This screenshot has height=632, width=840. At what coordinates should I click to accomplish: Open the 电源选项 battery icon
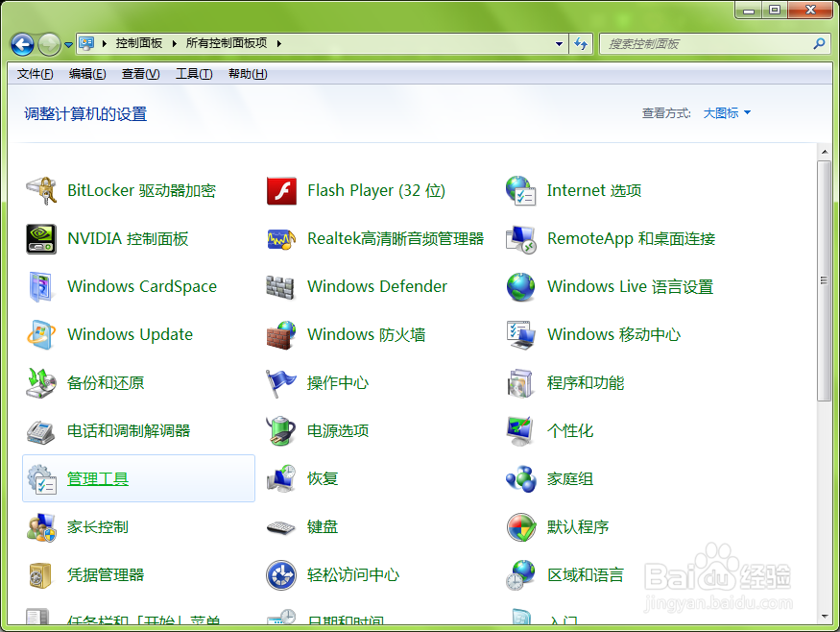pos(281,431)
